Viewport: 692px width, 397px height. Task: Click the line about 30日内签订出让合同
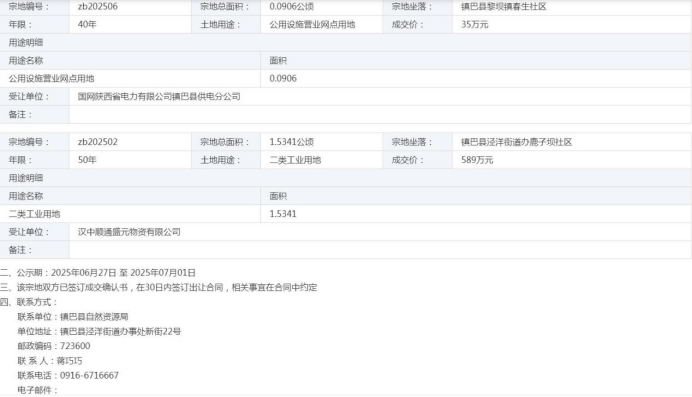(x=159, y=287)
